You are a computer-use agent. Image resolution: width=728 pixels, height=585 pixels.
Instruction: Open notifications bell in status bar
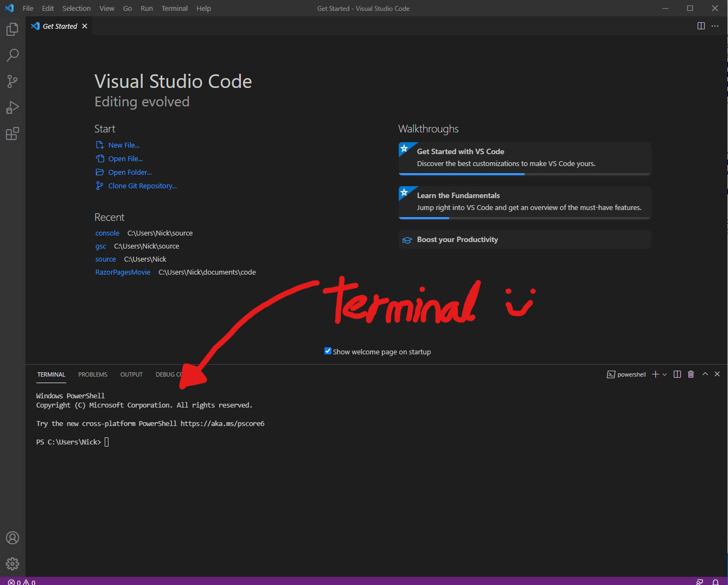click(716, 582)
